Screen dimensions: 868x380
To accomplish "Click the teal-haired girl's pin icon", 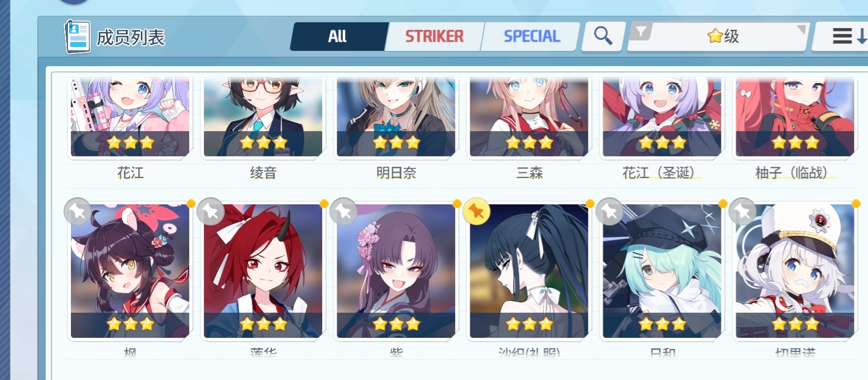I will [610, 211].
